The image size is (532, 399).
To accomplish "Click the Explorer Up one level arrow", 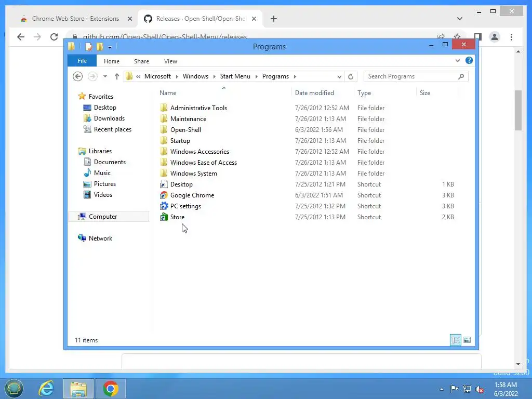I will click(x=117, y=76).
